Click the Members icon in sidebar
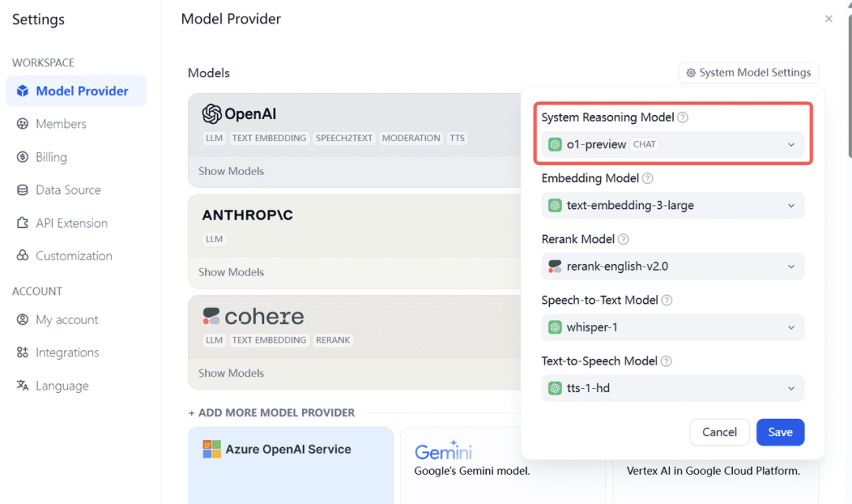This screenshot has width=852, height=504. 22,124
